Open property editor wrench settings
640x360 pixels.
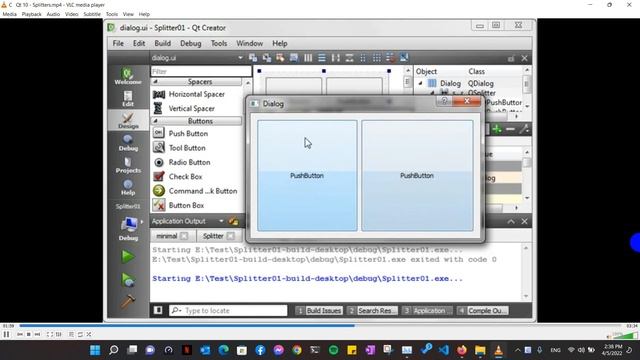[x=524, y=129]
